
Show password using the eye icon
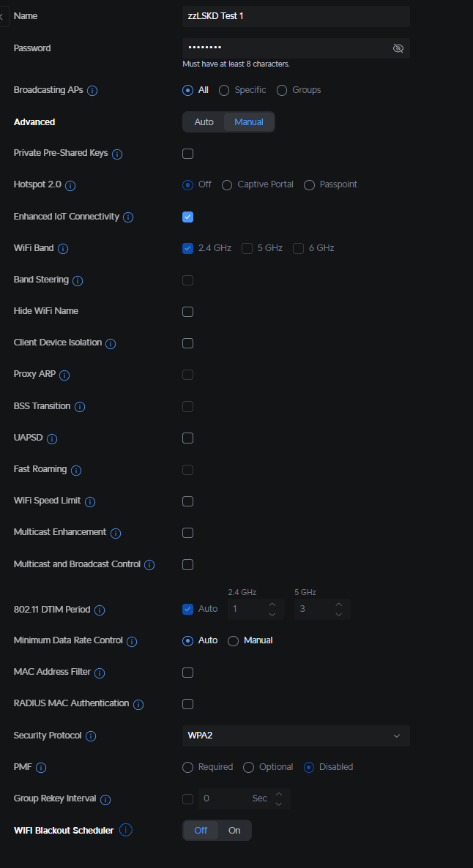coord(398,48)
